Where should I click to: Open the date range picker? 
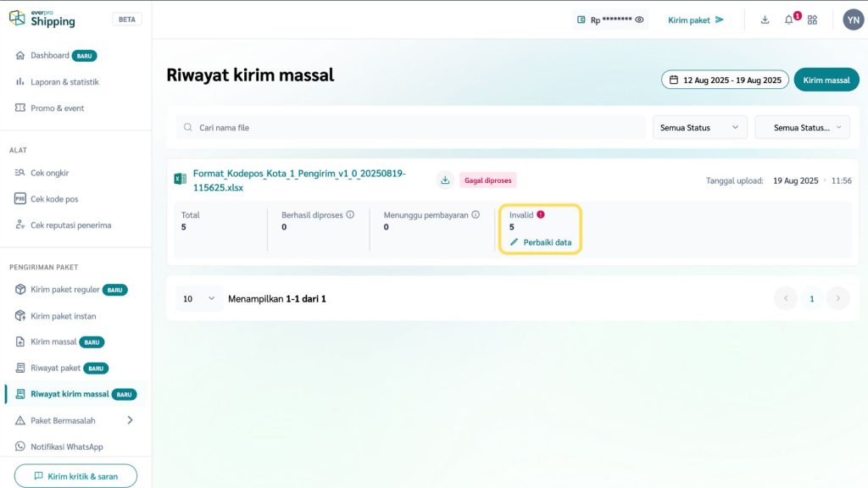coord(725,80)
